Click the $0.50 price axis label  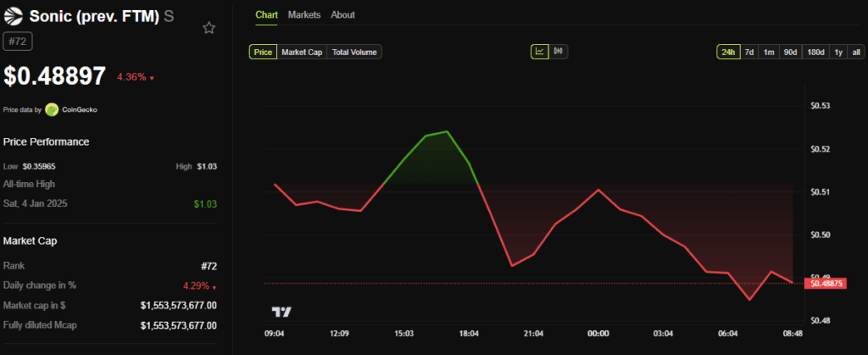coord(821,235)
